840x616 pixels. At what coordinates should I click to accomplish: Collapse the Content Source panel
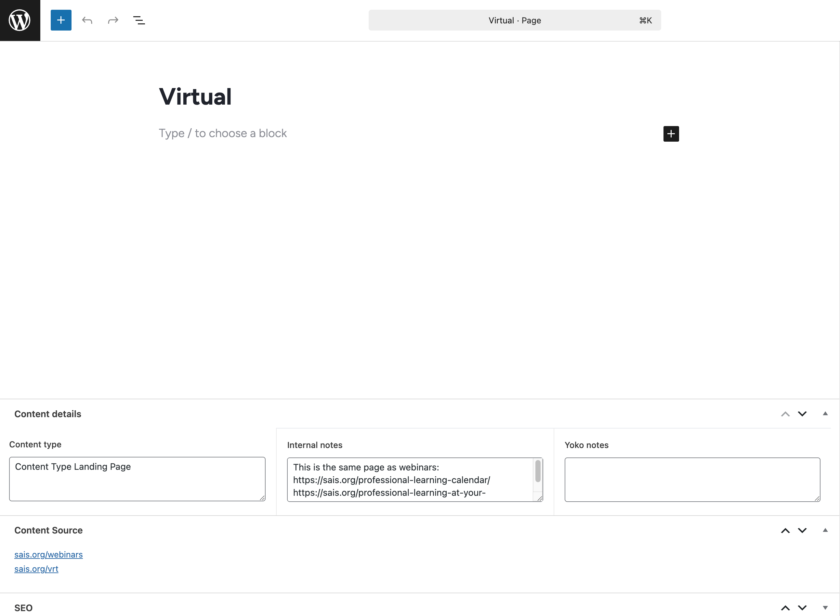tap(825, 530)
